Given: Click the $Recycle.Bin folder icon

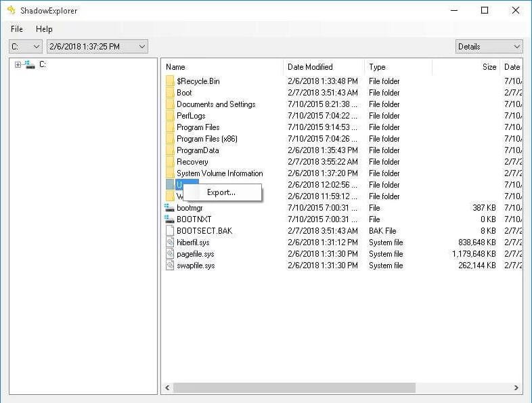Looking at the screenshot, I should pos(170,81).
